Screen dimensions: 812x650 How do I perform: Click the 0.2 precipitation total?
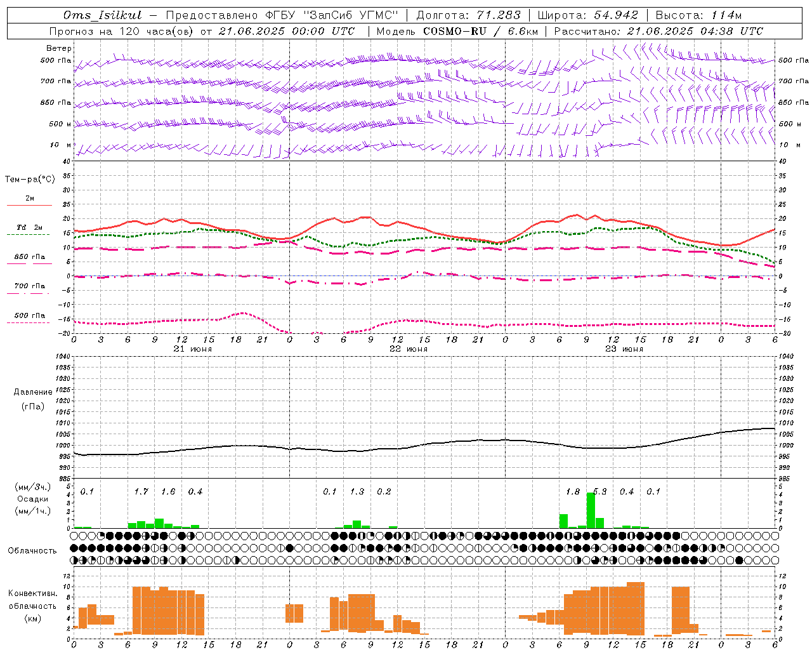tap(384, 492)
